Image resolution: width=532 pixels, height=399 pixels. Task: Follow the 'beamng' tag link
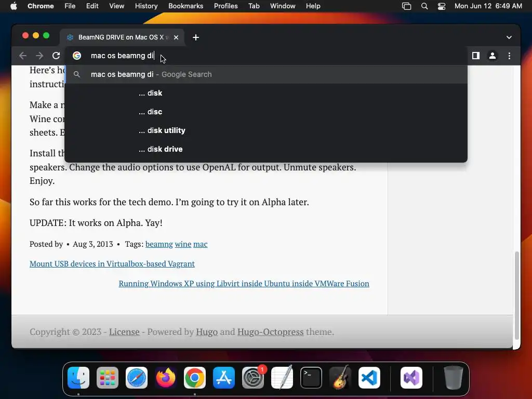click(159, 244)
